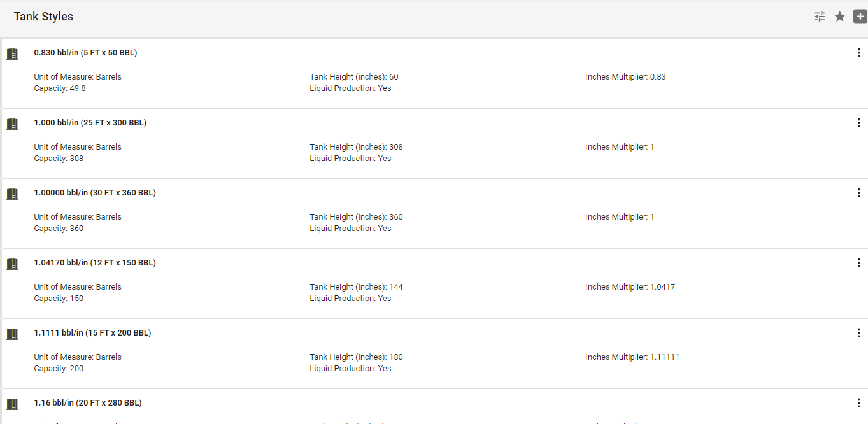Click 'Tank Height (inches): 360' text
868x424 pixels.
coord(356,217)
